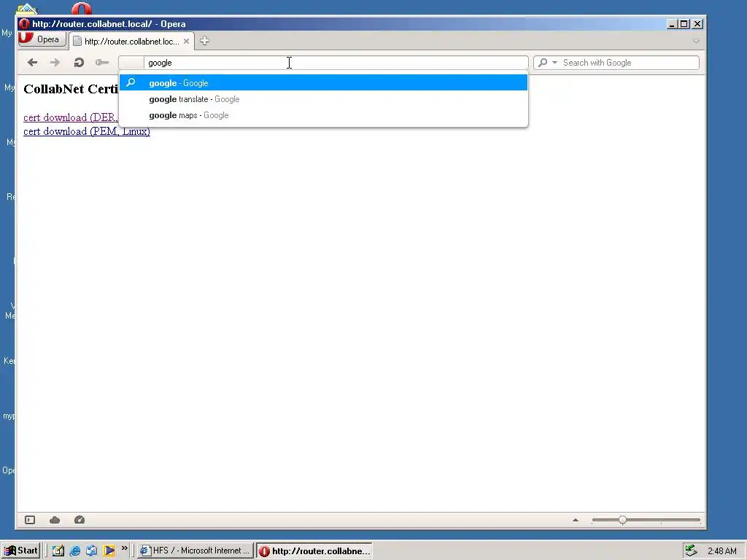
Task: Adjust the zoom slider handle
Action: coord(623,520)
